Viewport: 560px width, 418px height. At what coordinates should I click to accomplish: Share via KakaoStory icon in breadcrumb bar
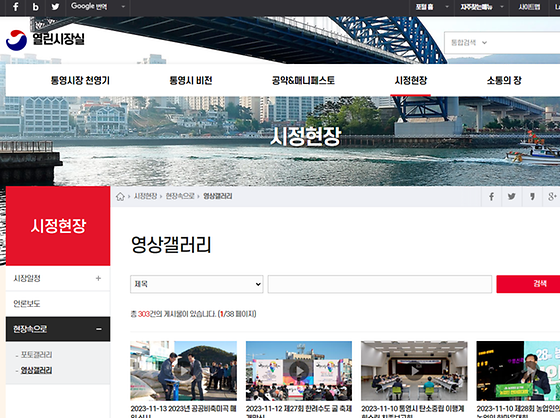pyautogui.click(x=532, y=196)
